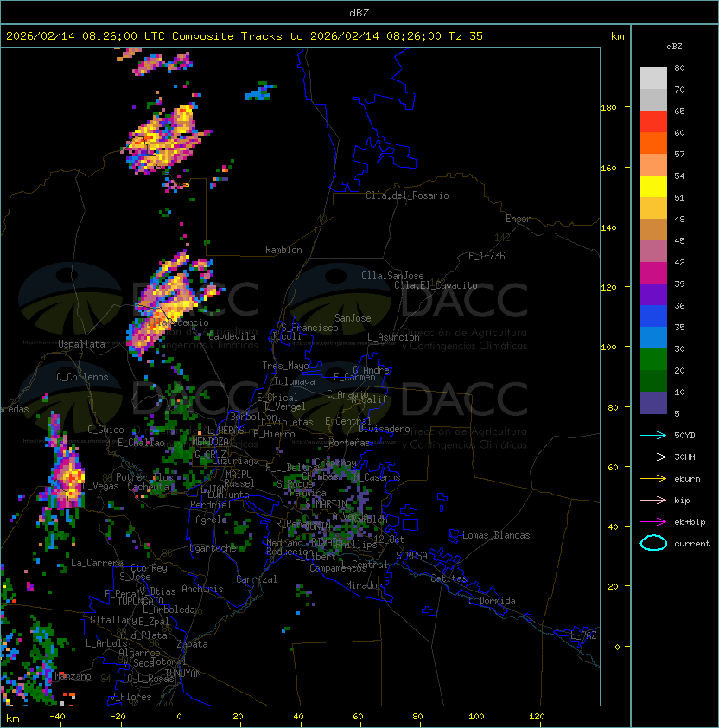Click the 'MENDOZA' city label
The height and width of the screenshot is (728, 719).
tap(210, 441)
